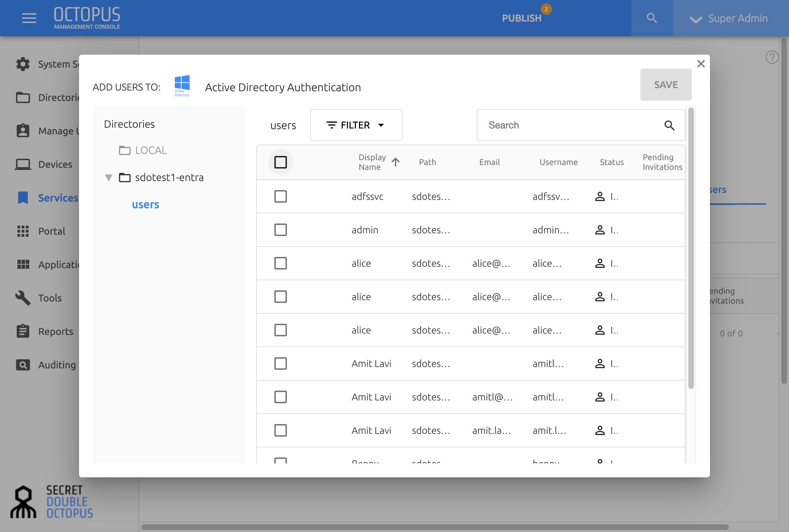Toggle the select-all users checkbox

(x=281, y=162)
